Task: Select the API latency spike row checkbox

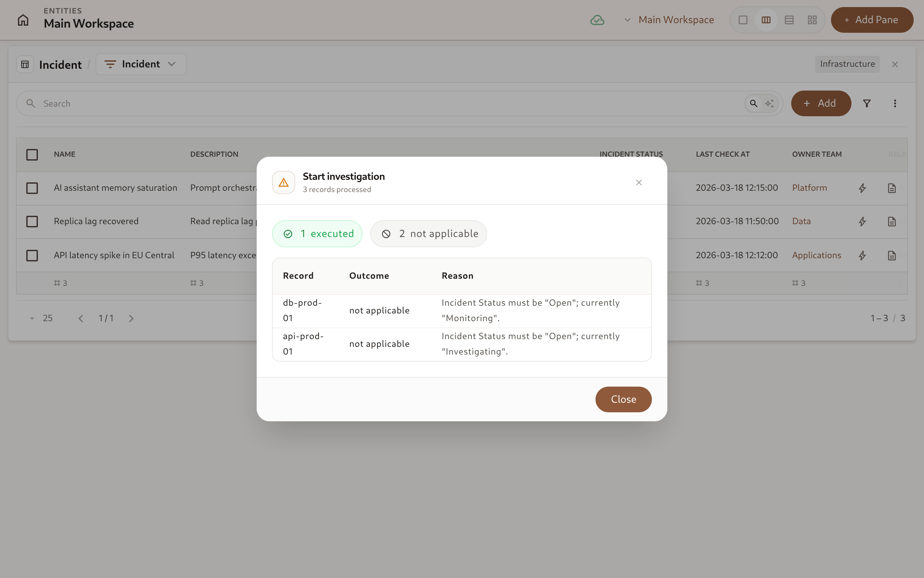Action: click(32, 255)
